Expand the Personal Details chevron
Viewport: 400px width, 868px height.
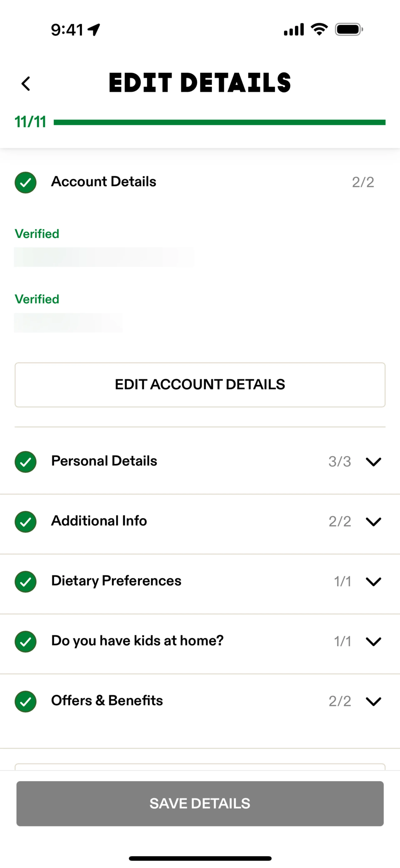point(373,462)
